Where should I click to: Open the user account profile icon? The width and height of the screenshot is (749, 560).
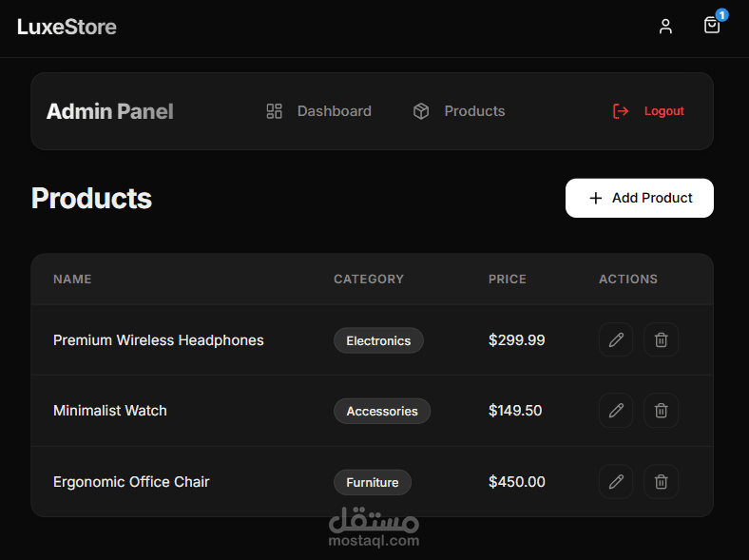665,27
